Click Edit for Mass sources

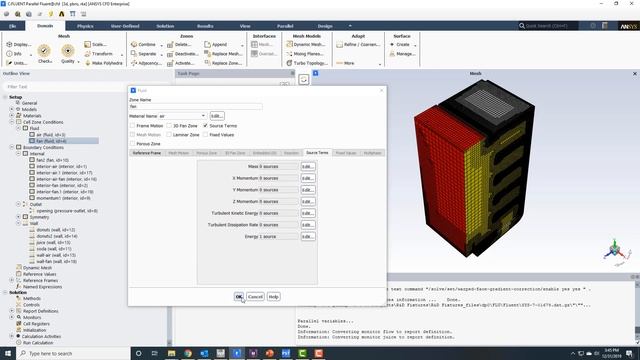click(x=308, y=167)
